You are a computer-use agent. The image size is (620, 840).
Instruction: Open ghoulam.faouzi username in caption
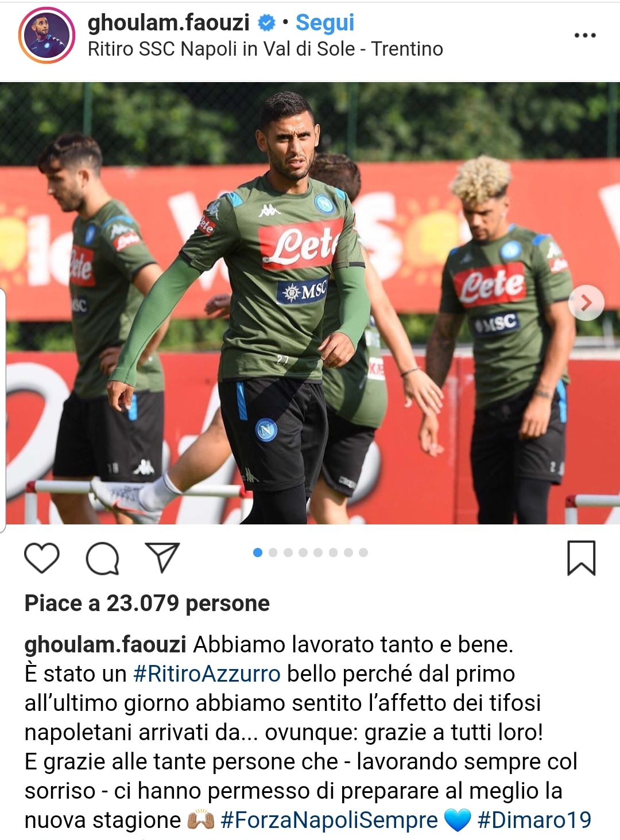coord(105,645)
